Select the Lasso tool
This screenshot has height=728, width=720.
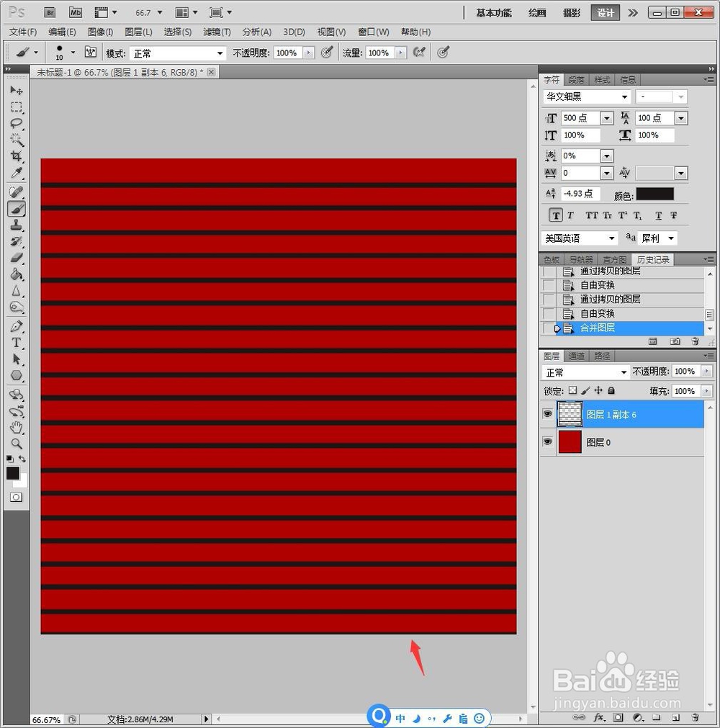(17, 124)
